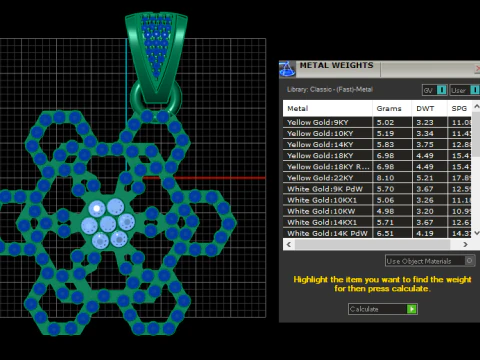Click the Metal Weights panel flask icon
This screenshot has height=360, width=480.
click(287, 69)
